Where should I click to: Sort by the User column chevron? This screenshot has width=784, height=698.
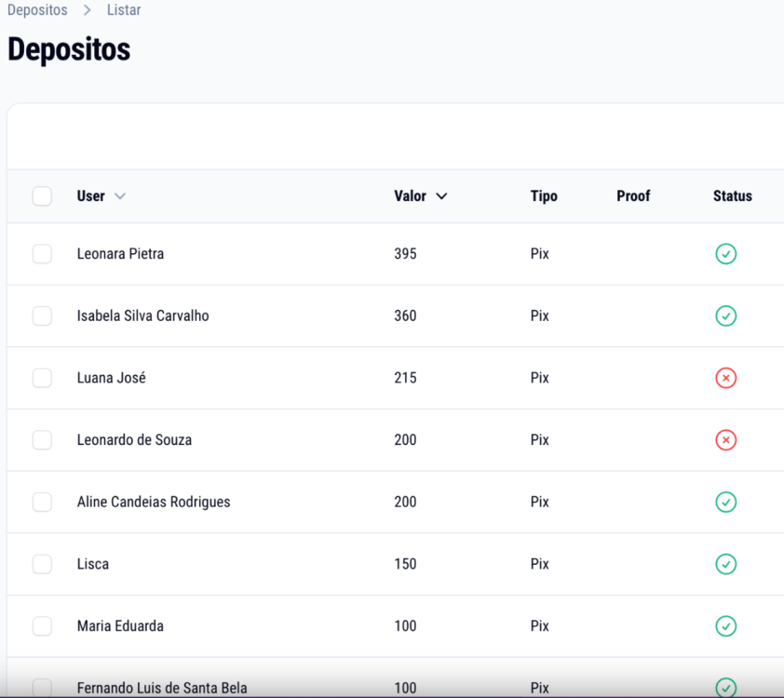click(x=120, y=196)
